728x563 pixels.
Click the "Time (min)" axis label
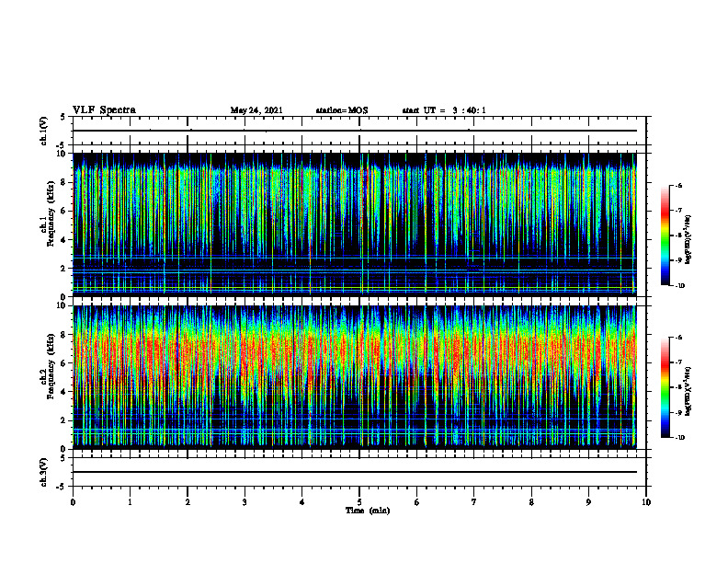pyautogui.click(x=368, y=511)
